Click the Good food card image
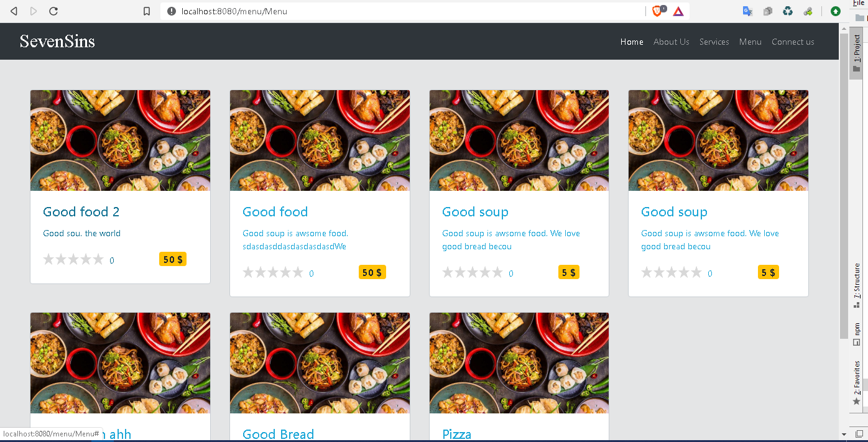This screenshot has width=868, height=442. [x=320, y=140]
